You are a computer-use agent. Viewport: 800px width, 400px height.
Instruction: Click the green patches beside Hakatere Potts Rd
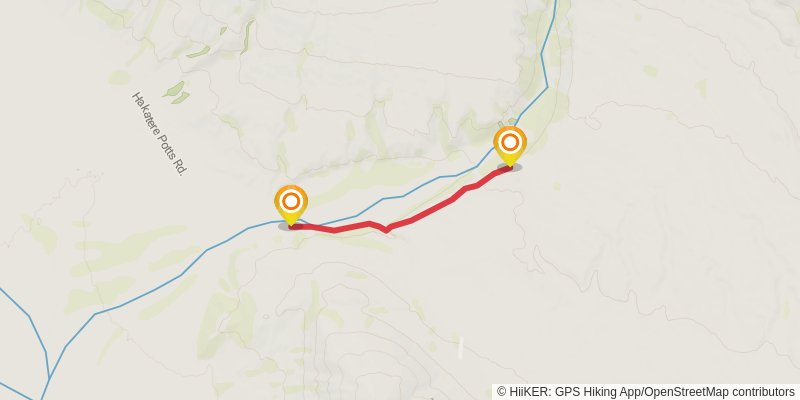click(177, 92)
